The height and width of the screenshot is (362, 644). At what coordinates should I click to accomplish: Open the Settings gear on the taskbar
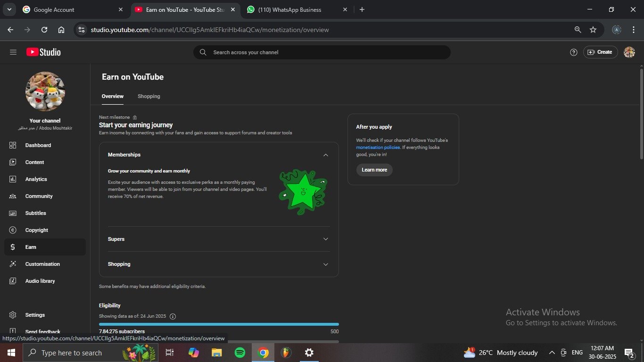pyautogui.click(x=309, y=353)
